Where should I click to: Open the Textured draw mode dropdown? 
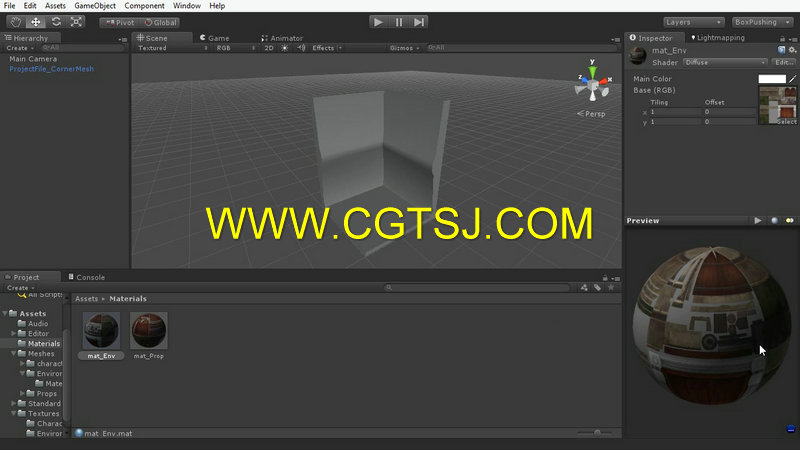[172, 48]
